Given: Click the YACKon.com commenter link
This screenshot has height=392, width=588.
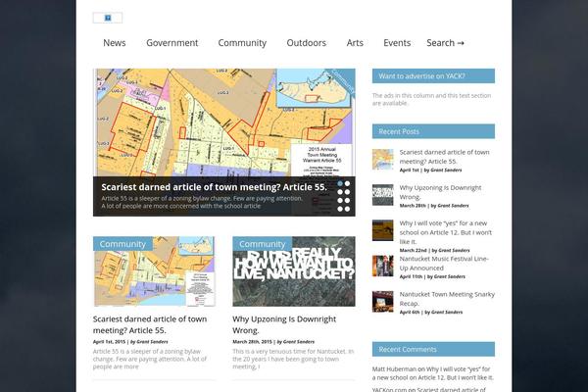Looking at the screenshot, I should click(x=390, y=389).
